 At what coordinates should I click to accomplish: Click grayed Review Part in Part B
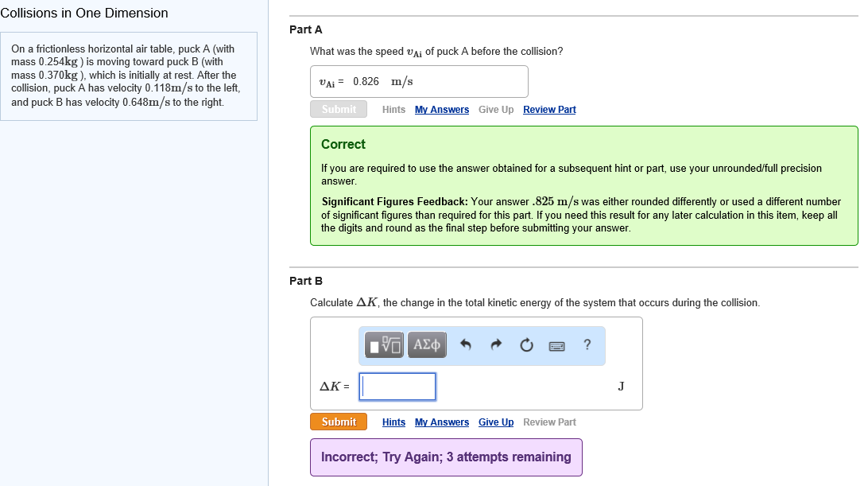pos(549,422)
